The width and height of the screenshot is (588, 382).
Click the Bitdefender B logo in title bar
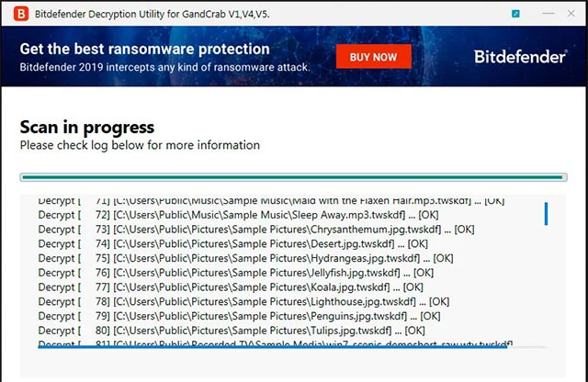click(x=18, y=14)
